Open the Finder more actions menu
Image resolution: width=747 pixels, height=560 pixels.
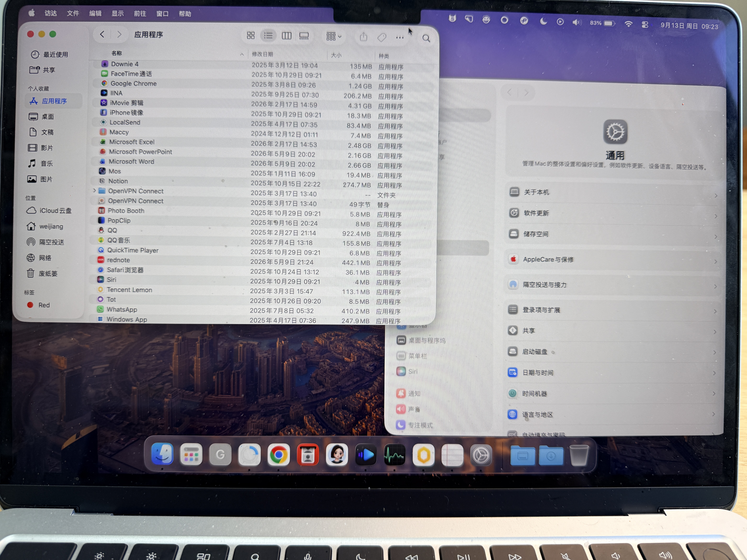(400, 38)
